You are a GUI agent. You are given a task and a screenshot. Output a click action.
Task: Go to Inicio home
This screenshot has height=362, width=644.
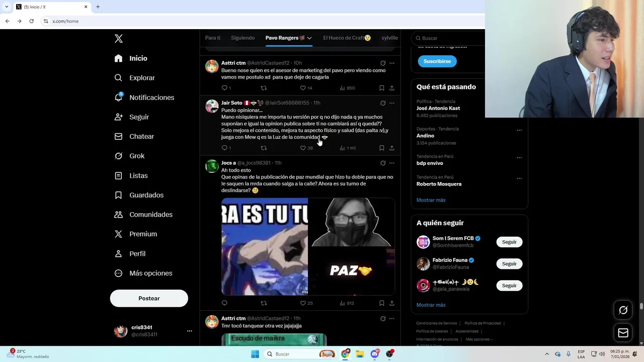coord(131,58)
